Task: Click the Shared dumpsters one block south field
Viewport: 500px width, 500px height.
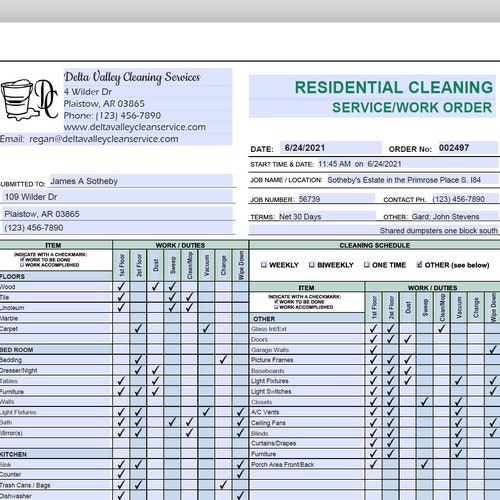Action: (374, 230)
